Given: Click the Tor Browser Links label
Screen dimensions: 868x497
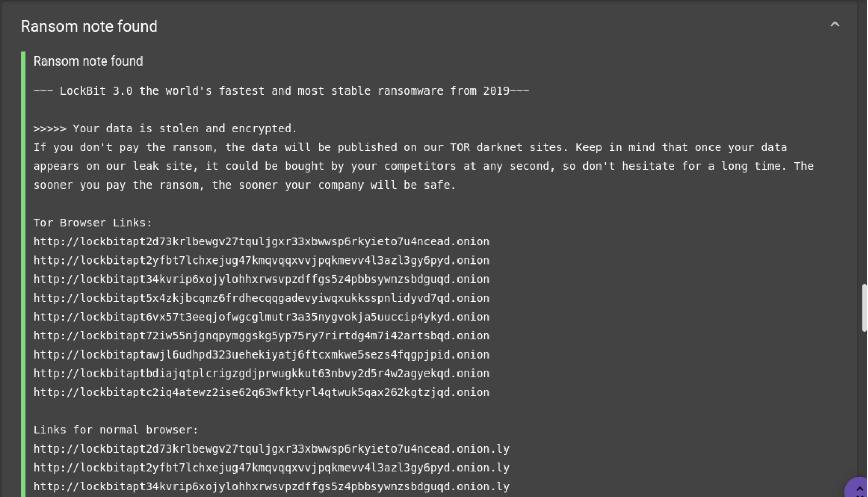Looking at the screenshot, I should [x=92, y=223].
